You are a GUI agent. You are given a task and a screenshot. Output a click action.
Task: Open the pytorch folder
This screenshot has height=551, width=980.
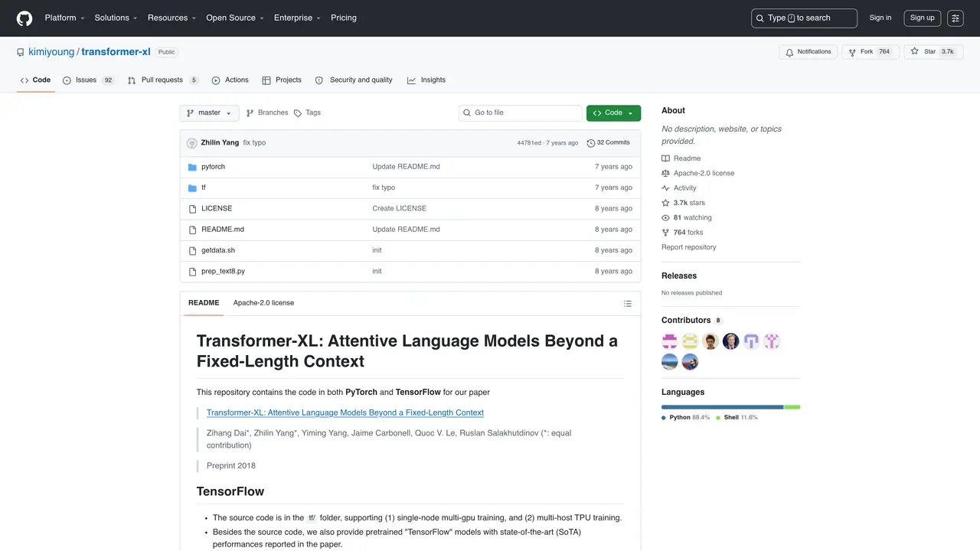point(213,167)
